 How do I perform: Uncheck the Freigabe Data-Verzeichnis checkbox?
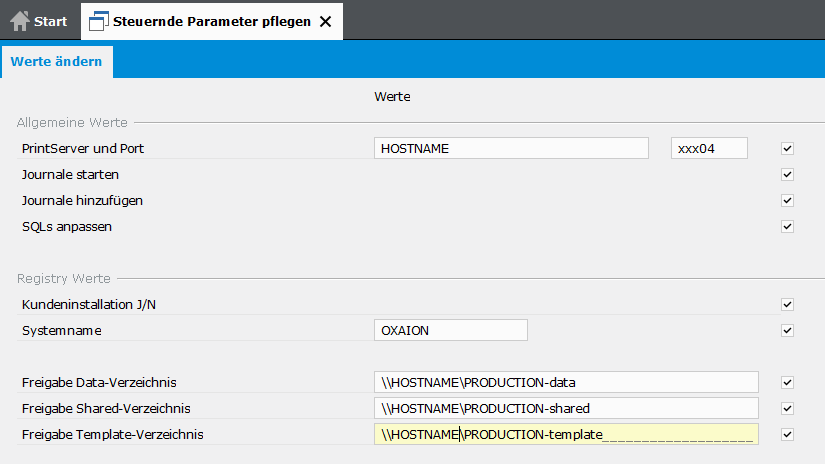[x=788, y=382]
